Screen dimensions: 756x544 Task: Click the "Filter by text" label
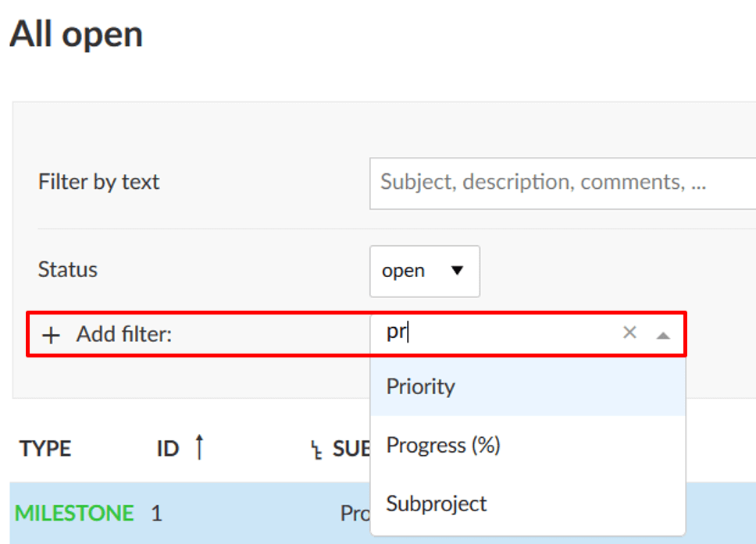tap(98, 182)
